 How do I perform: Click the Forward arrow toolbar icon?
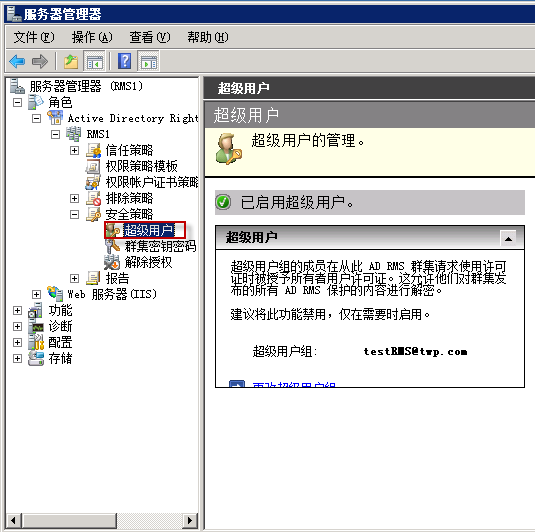coord(40,61)
